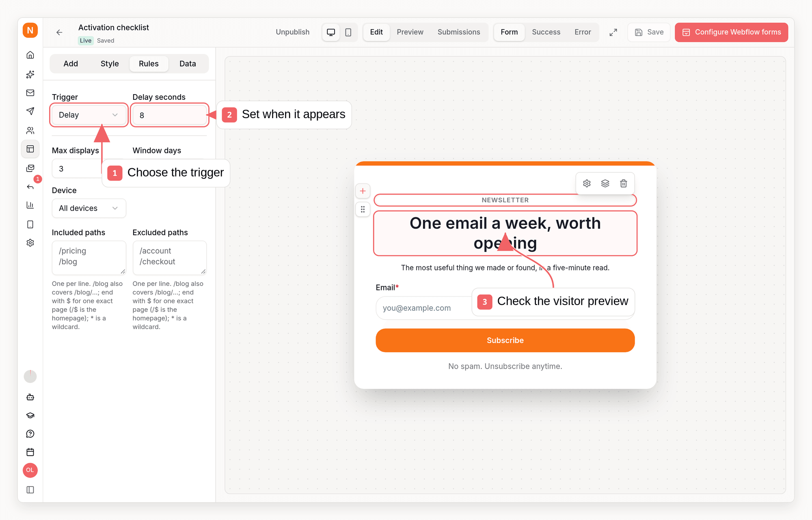Screen dimensions: 812x520
Task: Show the Success state view
Action: (x=546, y=32)
